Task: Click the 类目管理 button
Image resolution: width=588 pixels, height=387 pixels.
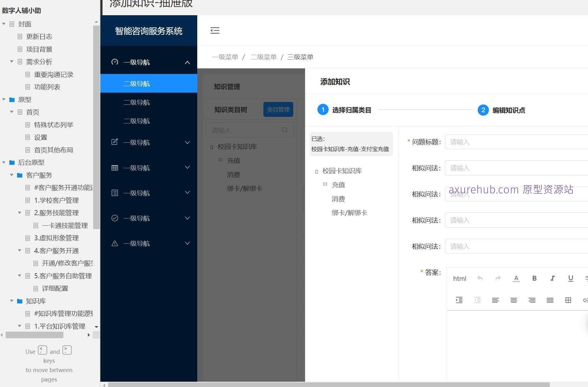Action: click(278, 109)
